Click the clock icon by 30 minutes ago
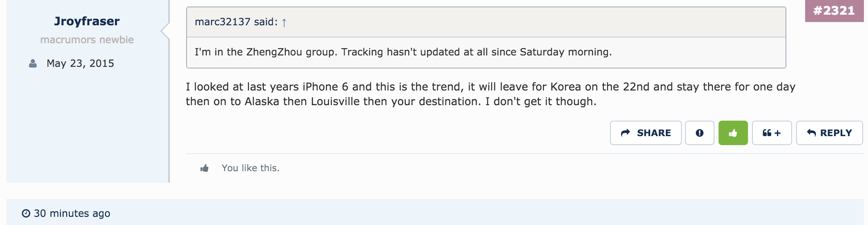The image size is (868, 225). pyautogui.click(x=26, y=214)
